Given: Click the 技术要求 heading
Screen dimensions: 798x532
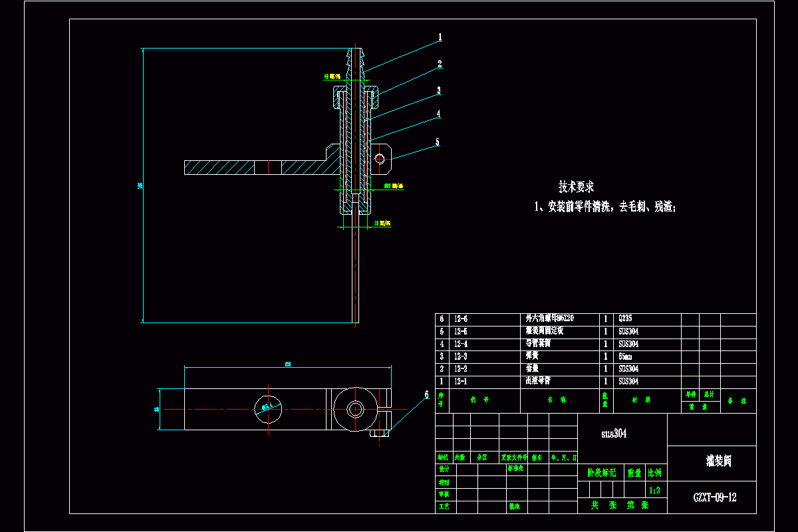Looking at the screenshot, I should [x=576, y=187].
